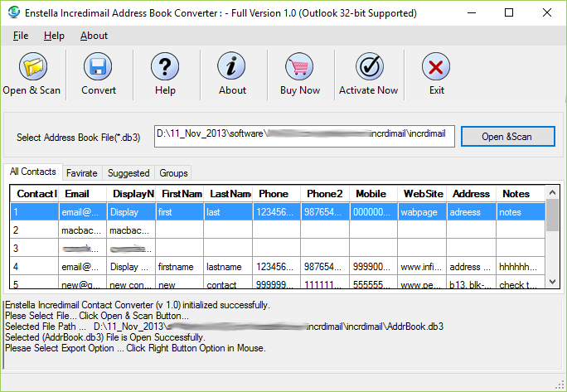
Task: Open the File menu
Action: pyautogui.click(x=21, y=36)
